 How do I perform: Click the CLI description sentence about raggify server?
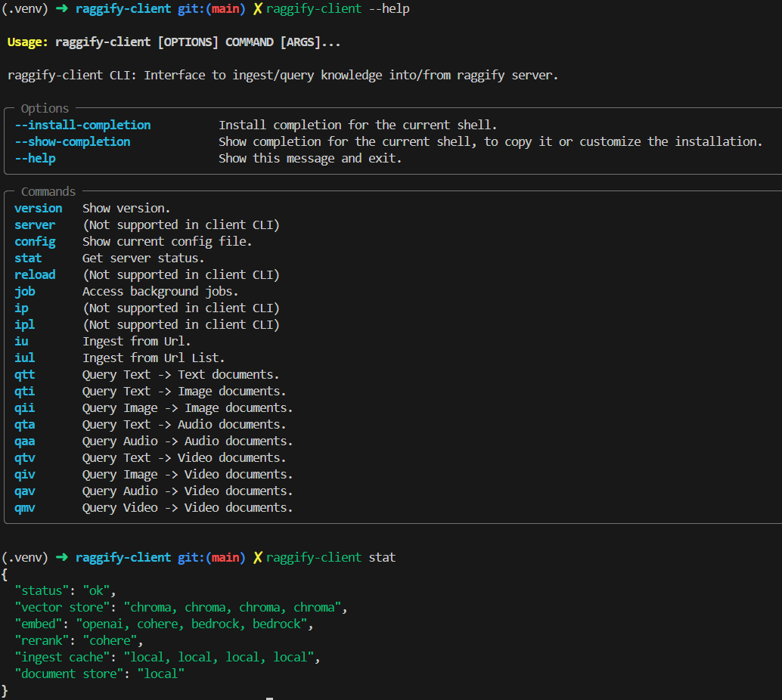(283, 76)
